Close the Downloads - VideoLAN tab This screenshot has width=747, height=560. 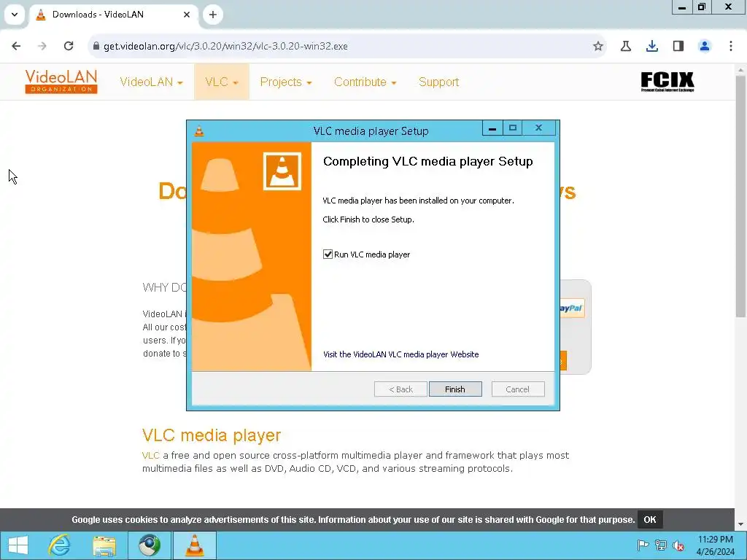coord(187,15)
